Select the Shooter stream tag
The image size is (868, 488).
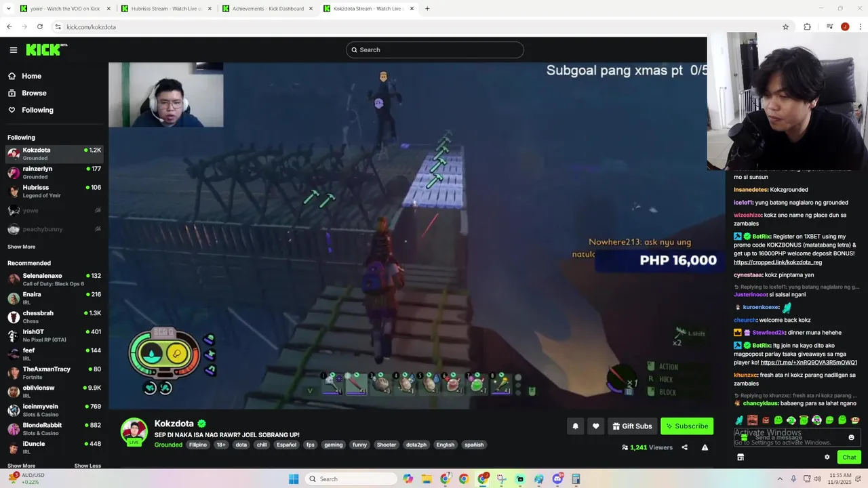387,445
